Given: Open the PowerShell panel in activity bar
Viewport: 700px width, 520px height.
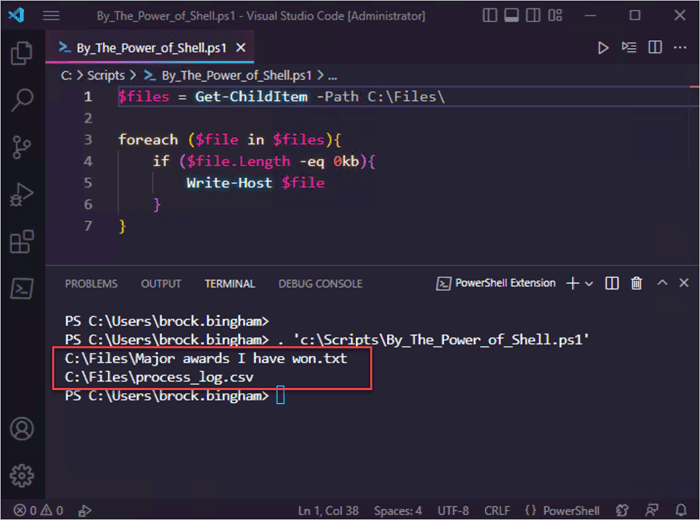Looking at the screenshot, I should [21, 289].
